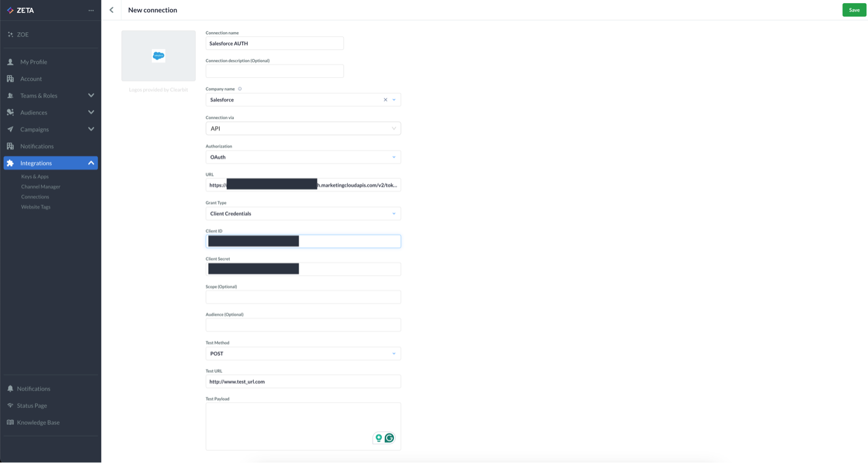
Task: Open the Status Page from sidebar
Action: click(32, 406)
